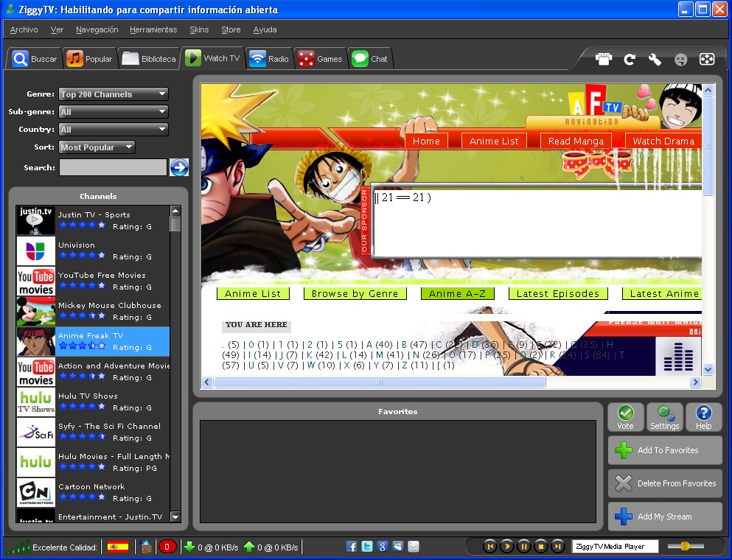Click Add My Stream button

click(665, 517)
